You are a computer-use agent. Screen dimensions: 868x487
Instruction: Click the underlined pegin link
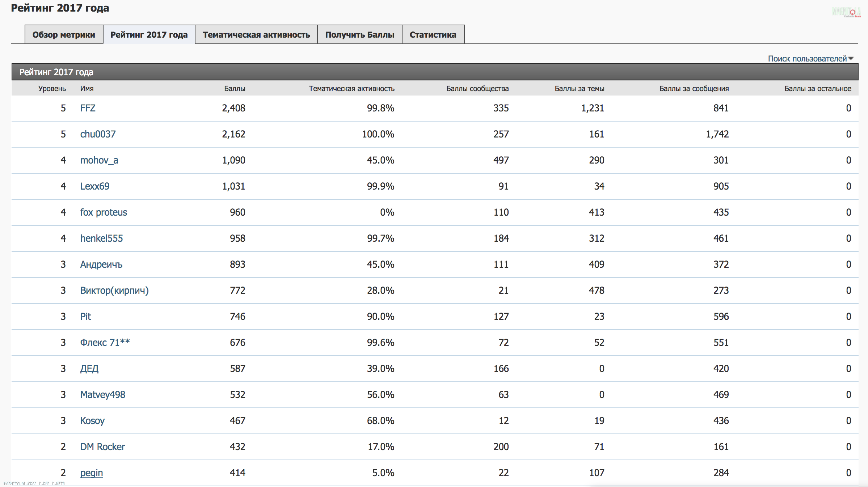click(91, 473)
